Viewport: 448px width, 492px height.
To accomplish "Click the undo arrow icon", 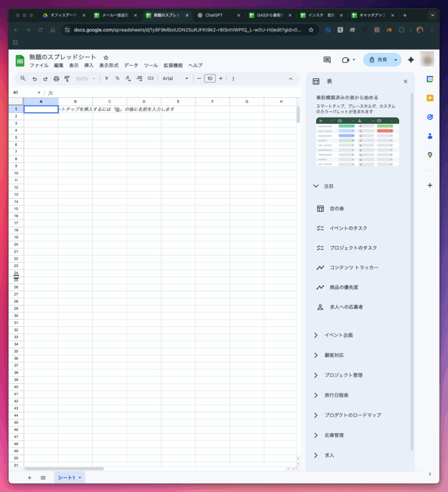I will [35, 79].
